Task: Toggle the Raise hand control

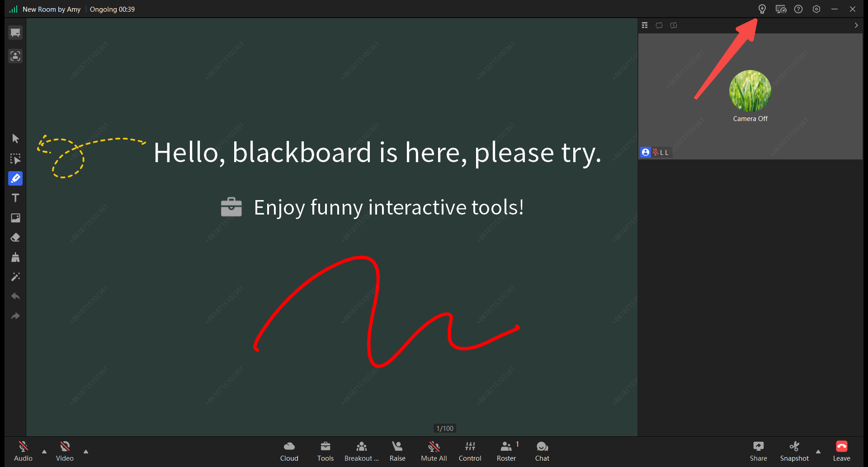Action: tap(397, 451)
